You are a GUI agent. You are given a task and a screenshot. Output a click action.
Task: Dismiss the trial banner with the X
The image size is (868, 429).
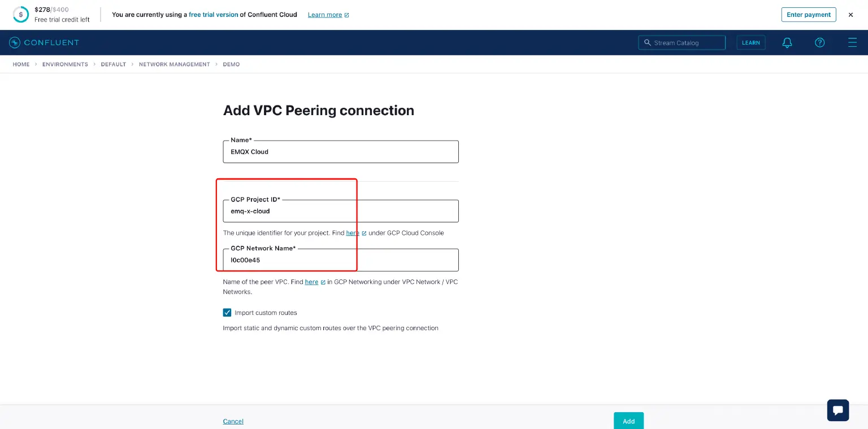tap(850, 15)
